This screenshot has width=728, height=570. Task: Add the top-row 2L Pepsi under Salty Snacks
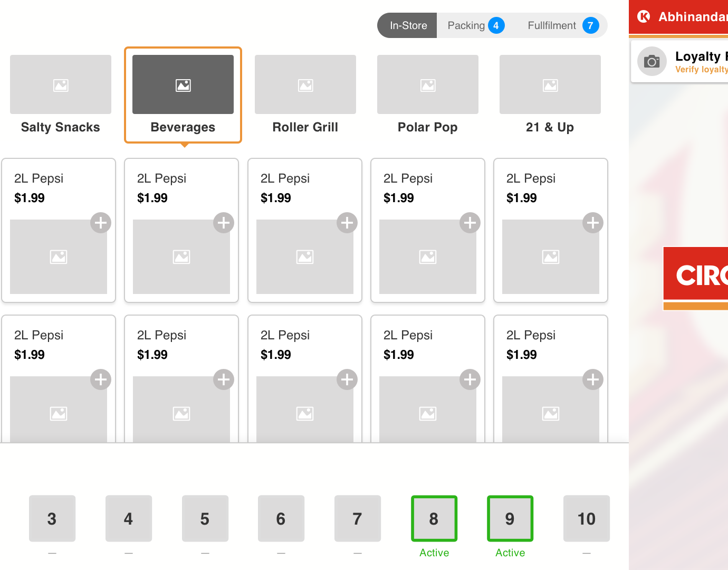[x=101, y=223]
